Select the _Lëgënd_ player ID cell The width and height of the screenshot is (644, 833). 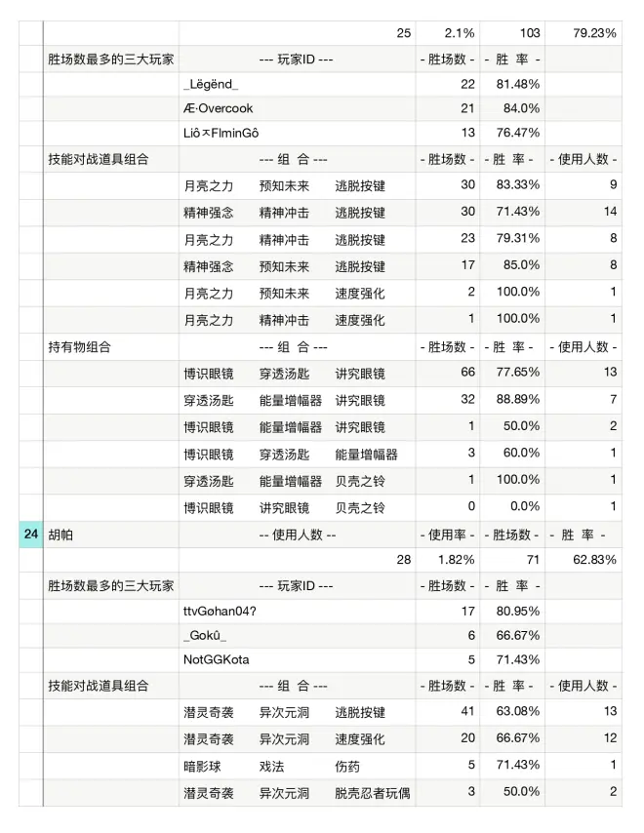tap(211, 85)
